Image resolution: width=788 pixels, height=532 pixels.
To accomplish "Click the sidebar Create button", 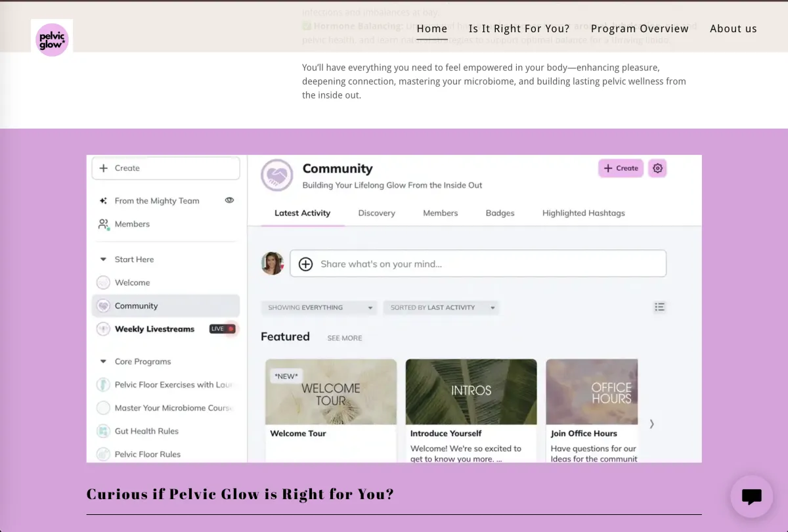I will click(x=165, y=168).
